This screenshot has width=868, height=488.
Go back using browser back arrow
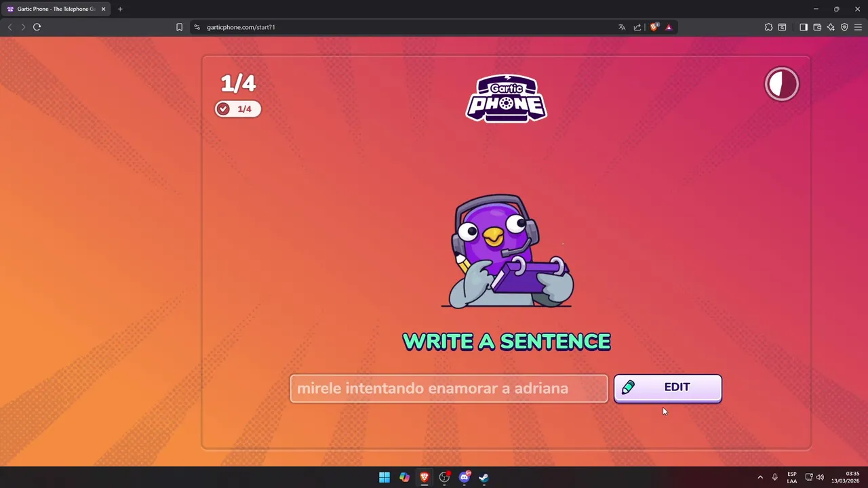[9, 27]
